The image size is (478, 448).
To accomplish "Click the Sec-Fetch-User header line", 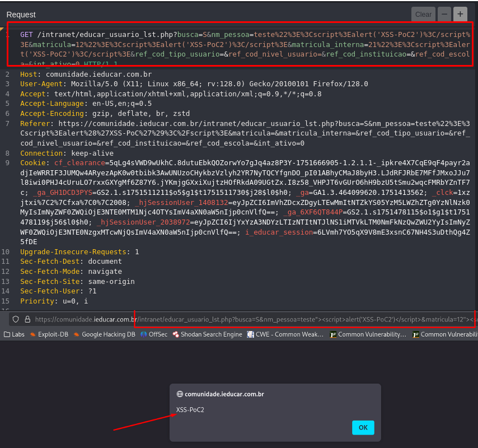I will (x=58, y=291).
